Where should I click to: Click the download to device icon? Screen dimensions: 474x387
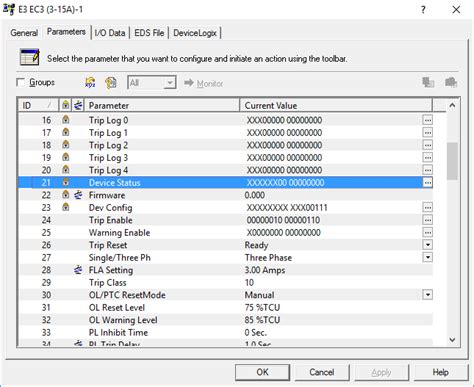click(x=428, y=82)
